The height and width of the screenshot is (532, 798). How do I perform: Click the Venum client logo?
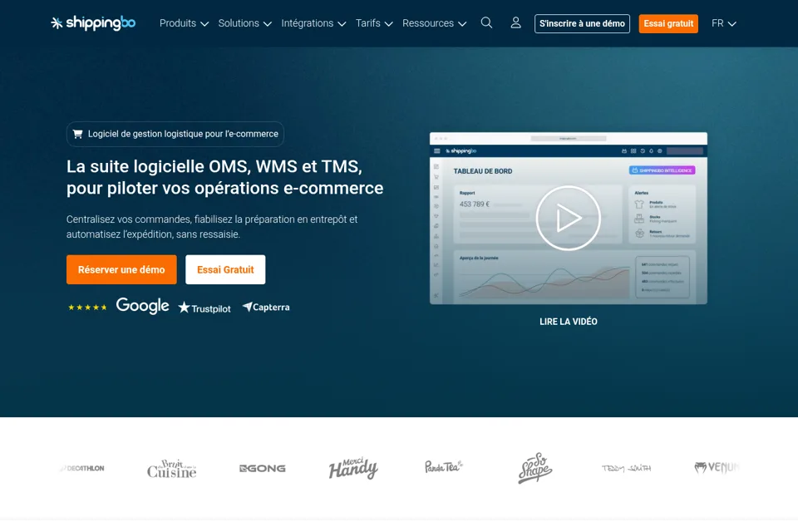tap(717, 467)
